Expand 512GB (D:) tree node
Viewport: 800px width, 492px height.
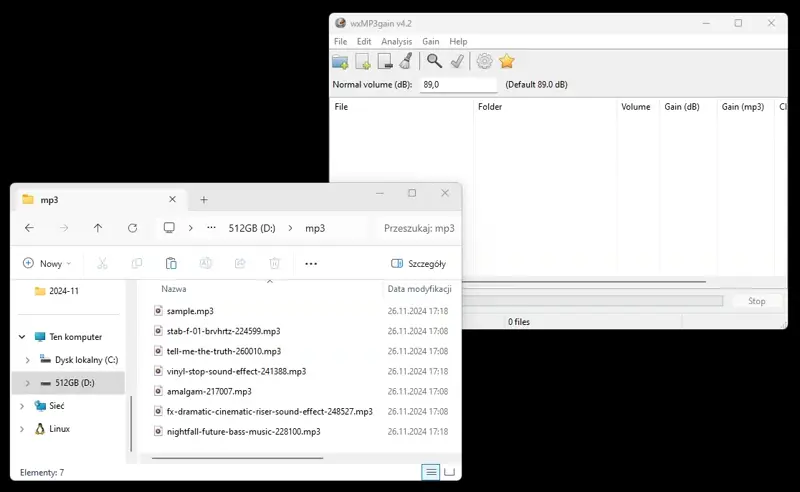pyautogui.click(x=28, y=383)
